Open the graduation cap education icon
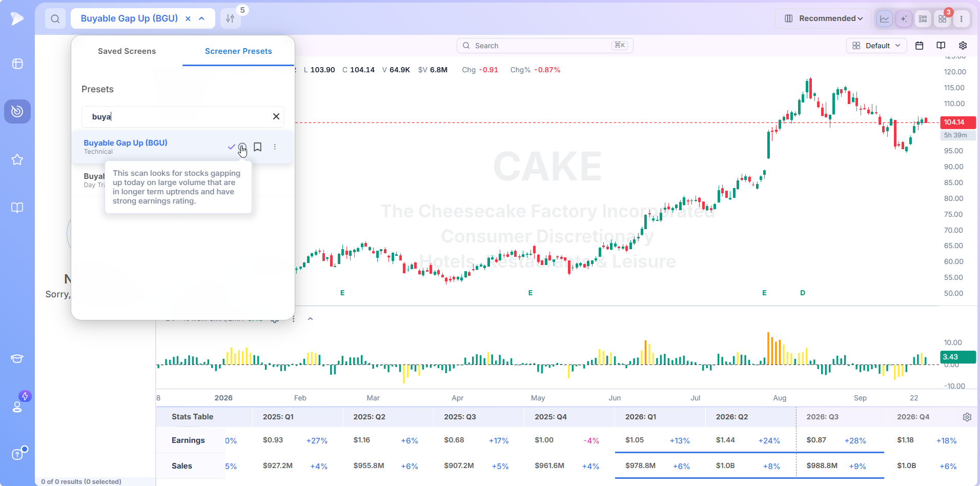This screenshot has width=980, height=486. tap(17, 358)
